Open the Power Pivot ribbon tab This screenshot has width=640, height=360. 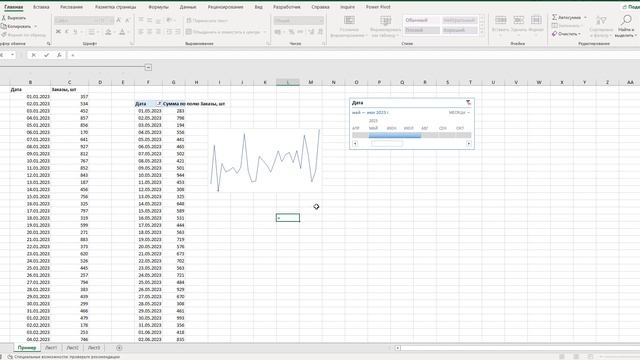378,7
